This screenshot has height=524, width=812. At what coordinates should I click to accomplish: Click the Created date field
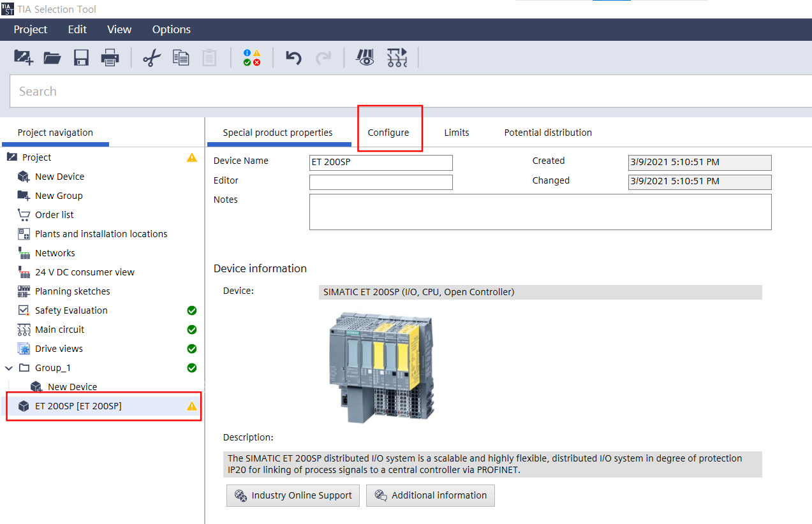700,163
